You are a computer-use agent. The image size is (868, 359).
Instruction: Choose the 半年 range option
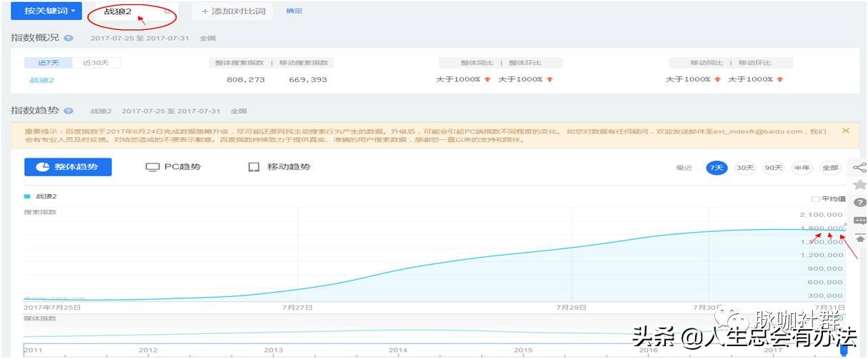coord(802,168)
